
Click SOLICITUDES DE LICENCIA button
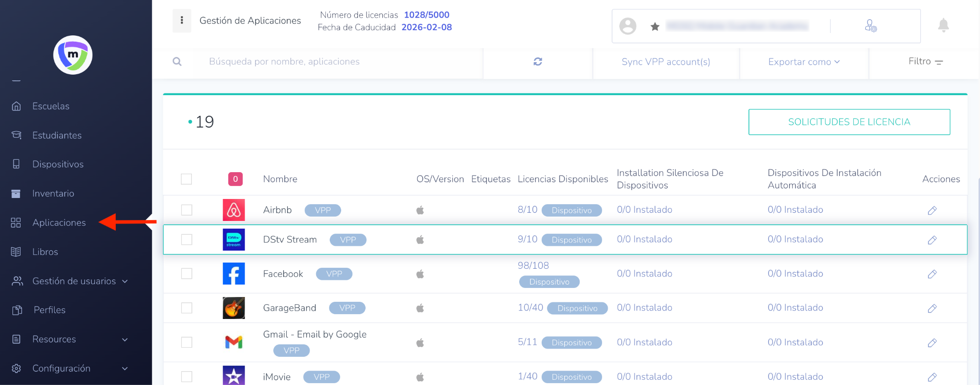849,122
